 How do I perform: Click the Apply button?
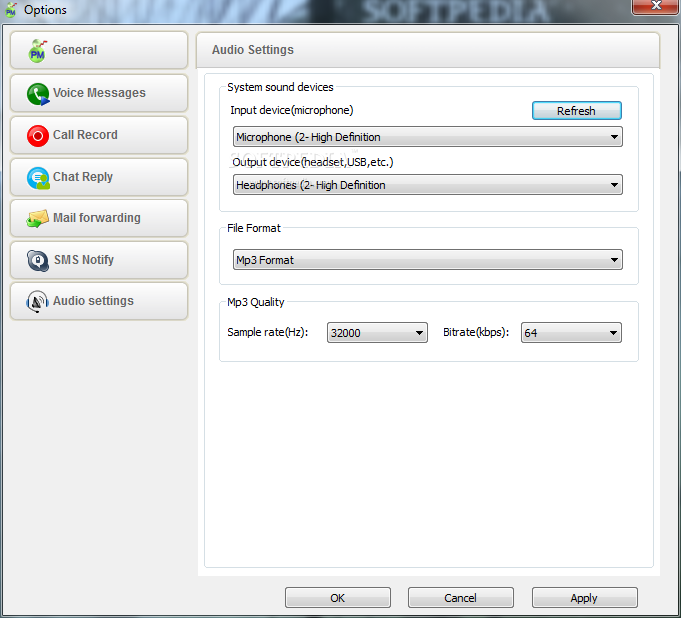[585, 598]
